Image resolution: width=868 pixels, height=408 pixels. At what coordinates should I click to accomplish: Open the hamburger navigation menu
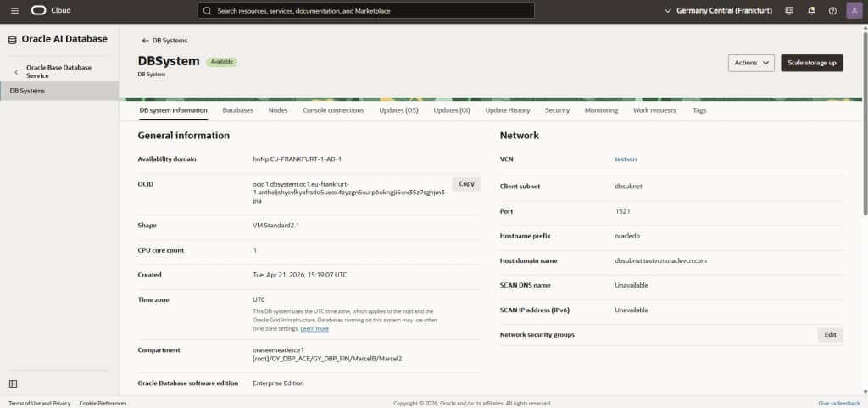pyautogui.click(x=15, y=10)
